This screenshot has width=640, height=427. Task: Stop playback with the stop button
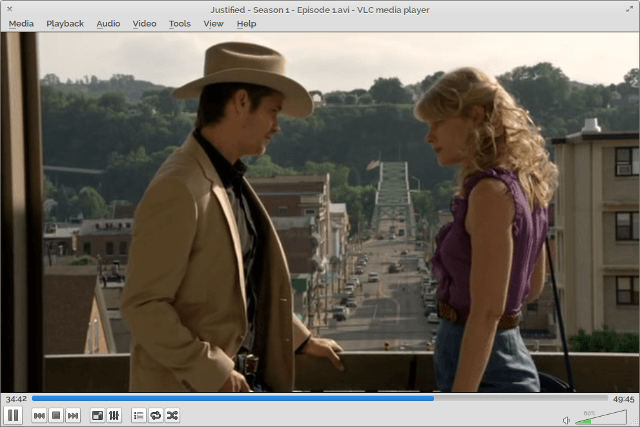point(56,416)
